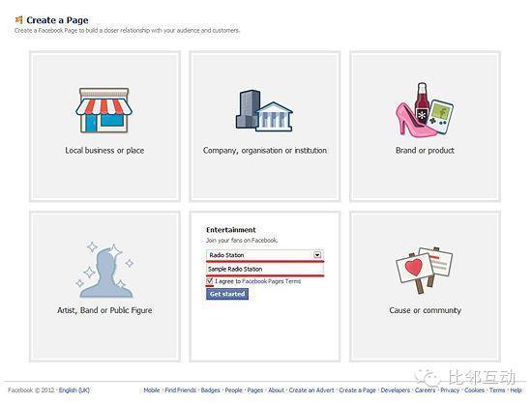
Task: Toggle the agree to Pages Terms checkbox
Action: (x=210, y=281)
